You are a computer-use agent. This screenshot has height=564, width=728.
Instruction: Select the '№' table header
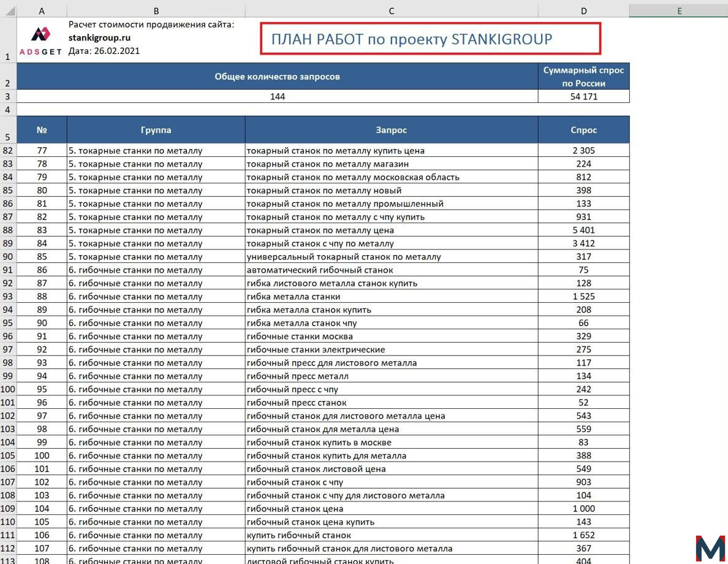[x=42, y=129]
